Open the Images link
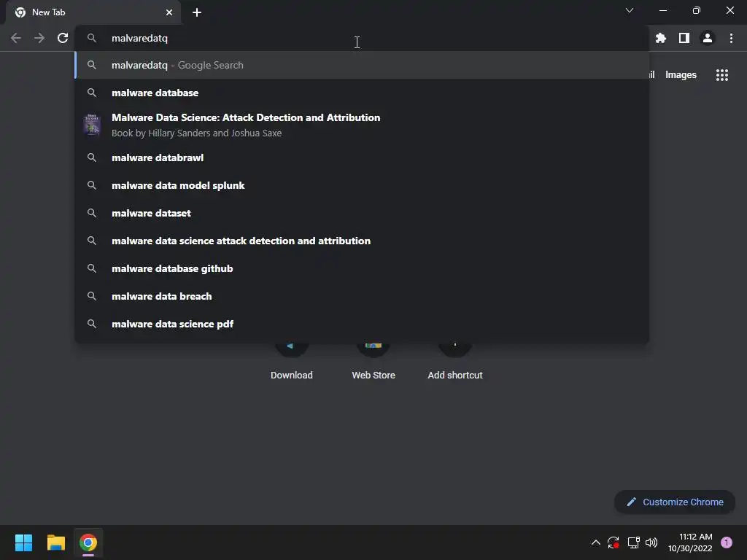This screenshot has height=560, width=747. click(681, 75)
